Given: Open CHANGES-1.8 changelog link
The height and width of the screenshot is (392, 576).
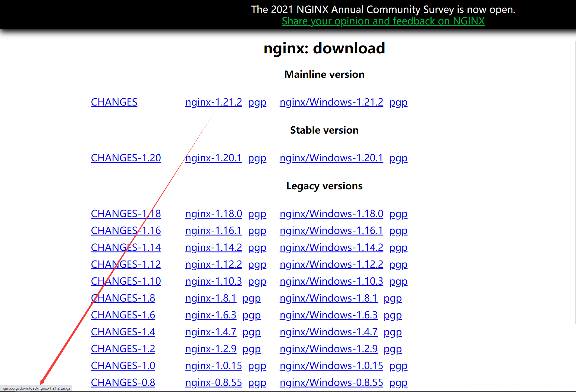Looking at the screenshot, I should tap(123, 298).
